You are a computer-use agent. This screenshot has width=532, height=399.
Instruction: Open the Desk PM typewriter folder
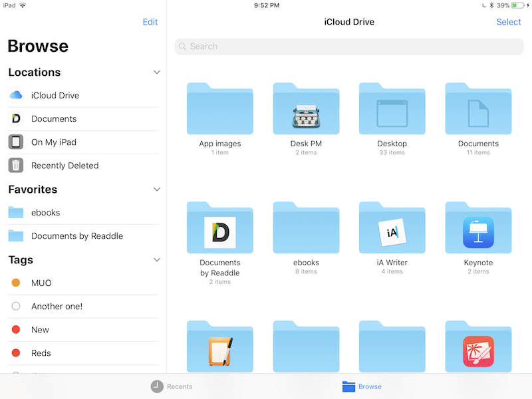pyautogui.click(x=306, y=110)
